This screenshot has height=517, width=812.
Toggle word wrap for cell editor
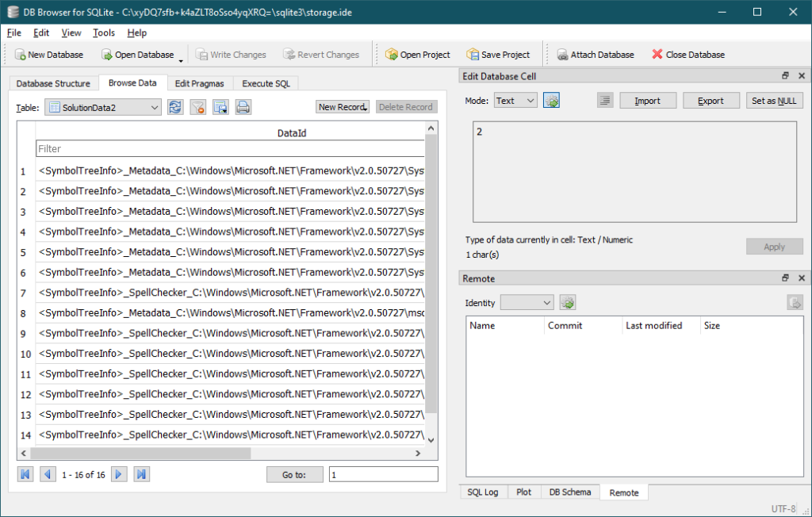(x=603, y=101)
